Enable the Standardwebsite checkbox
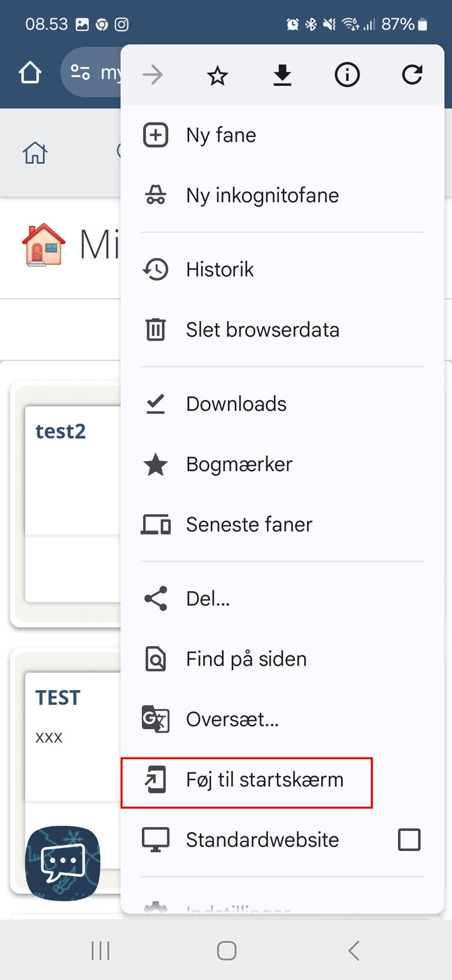Screen dimensions: 452x980 tap(409, 840)
